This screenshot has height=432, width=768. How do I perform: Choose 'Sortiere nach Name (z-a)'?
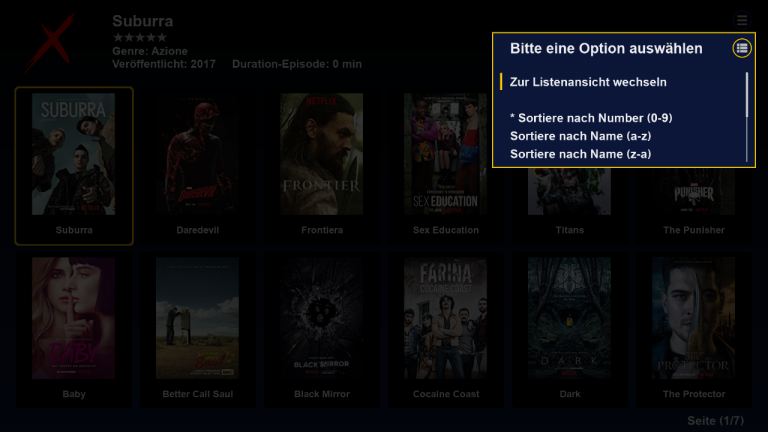tap(580, 154)
